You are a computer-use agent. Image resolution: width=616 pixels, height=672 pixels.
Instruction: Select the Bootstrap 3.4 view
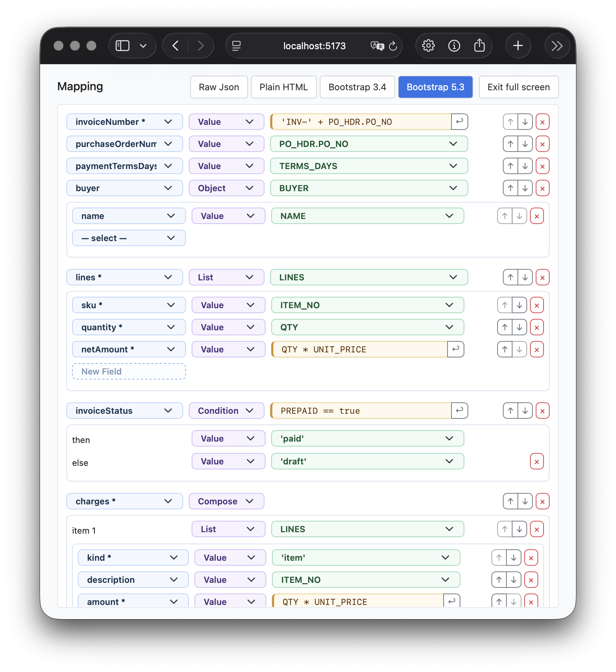pos(357,87)
